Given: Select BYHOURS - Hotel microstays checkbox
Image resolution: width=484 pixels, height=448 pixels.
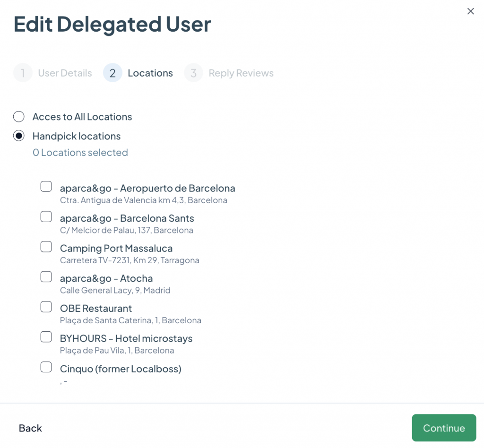Looking at the screenshot, I should point(46,337).
